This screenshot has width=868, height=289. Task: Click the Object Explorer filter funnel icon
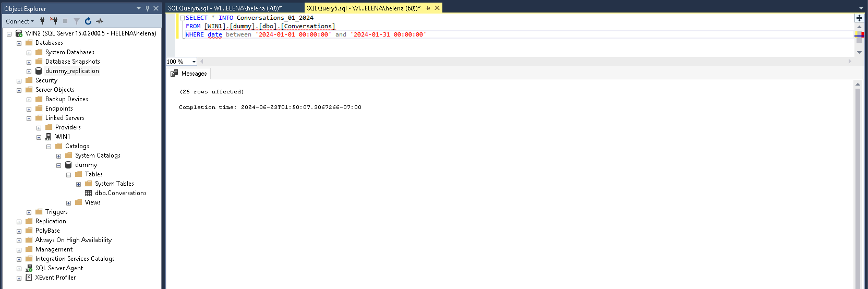pos(77,21)
